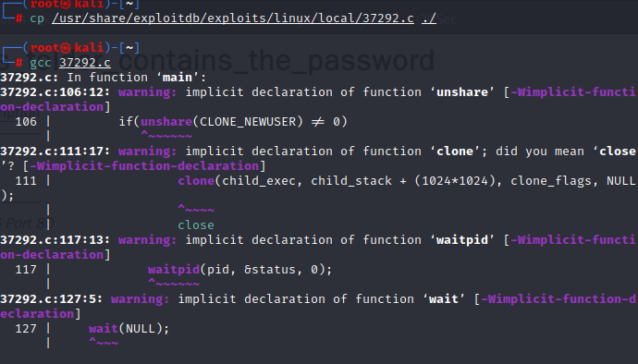Click the 'clone_flags' argument

tap(551, 181)
